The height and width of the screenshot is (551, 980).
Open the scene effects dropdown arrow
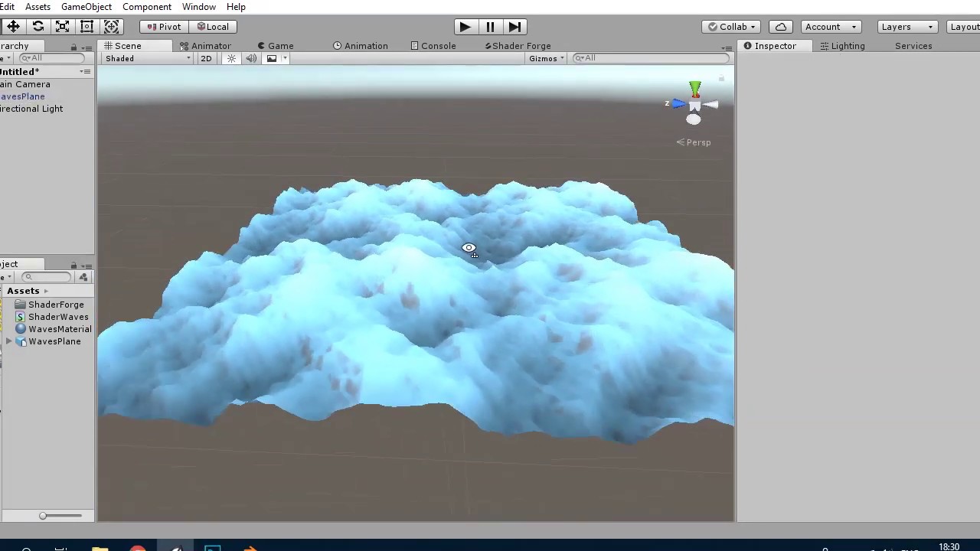(x=285, y=58)
